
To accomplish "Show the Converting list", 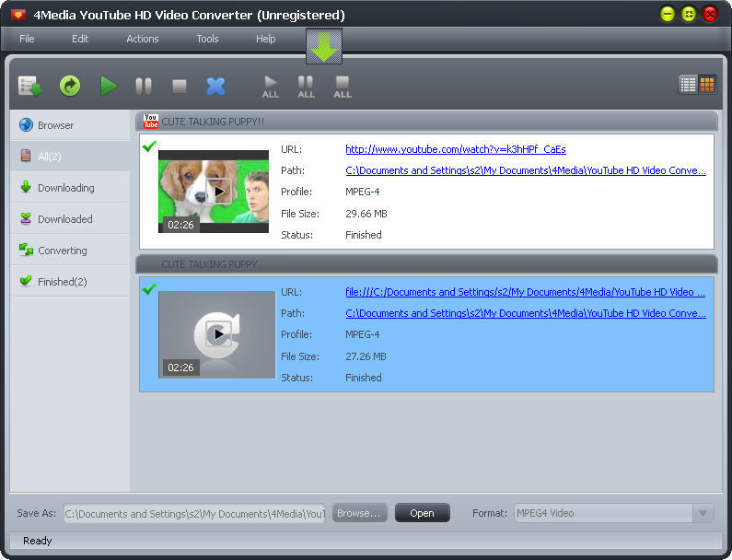I will pos(70,250).
